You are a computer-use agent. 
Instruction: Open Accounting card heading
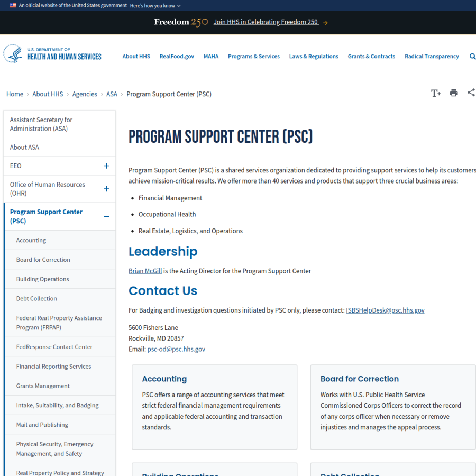pos(164,379)
